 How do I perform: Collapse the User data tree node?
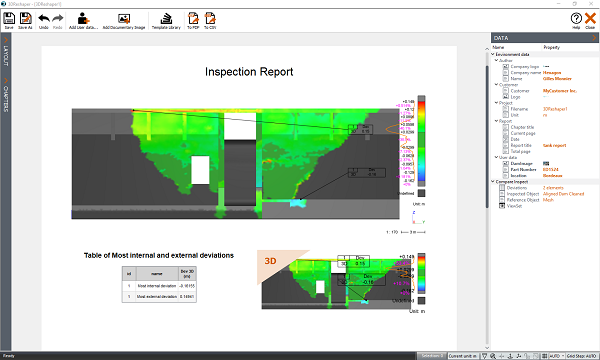click(496, 157)
